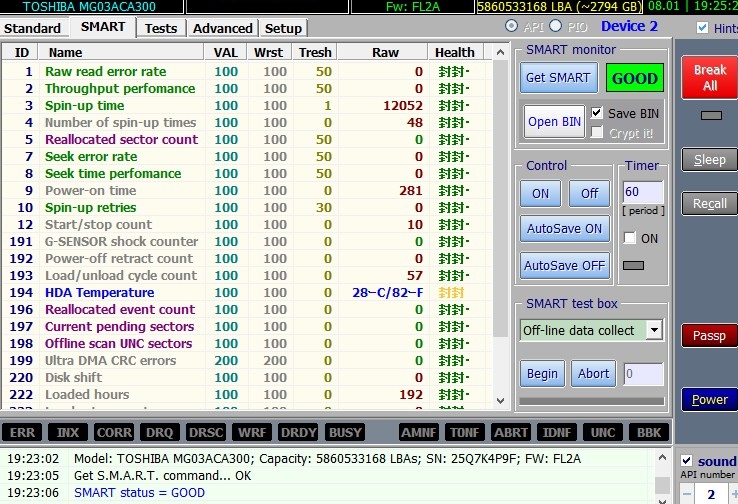
Task: Select the Ultra DMA CRC errors row
Action: point(248,360)
